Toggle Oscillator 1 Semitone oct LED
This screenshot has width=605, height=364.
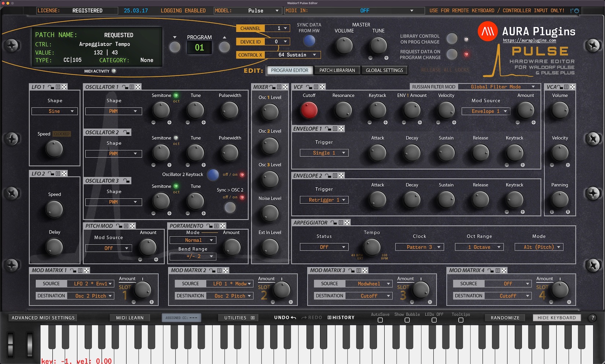point(176,95)
